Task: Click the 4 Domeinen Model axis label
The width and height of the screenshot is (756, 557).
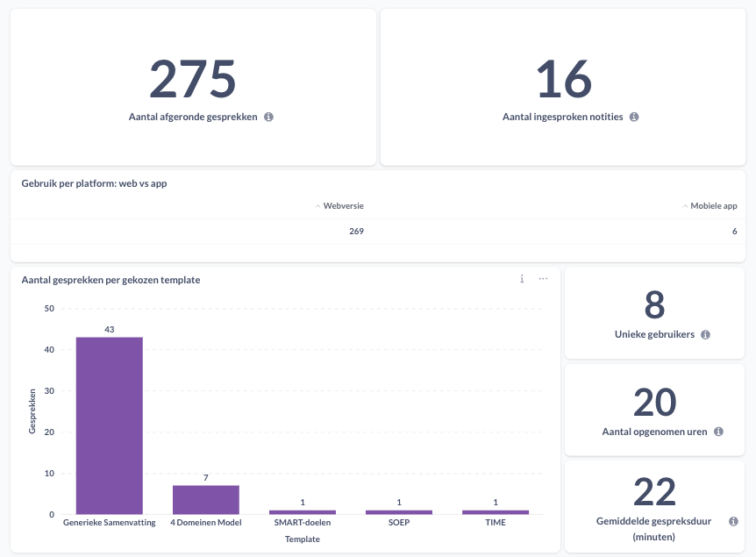Action: click(x=206, y=523)
